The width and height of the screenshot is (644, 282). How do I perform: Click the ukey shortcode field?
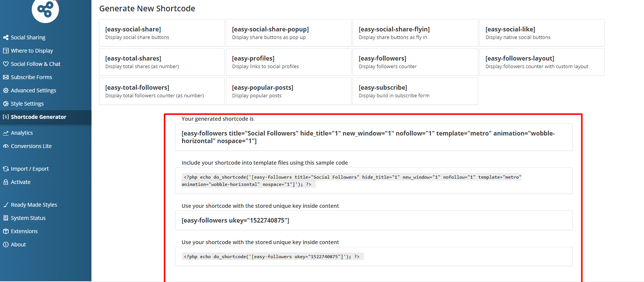[x=373, y=220]
